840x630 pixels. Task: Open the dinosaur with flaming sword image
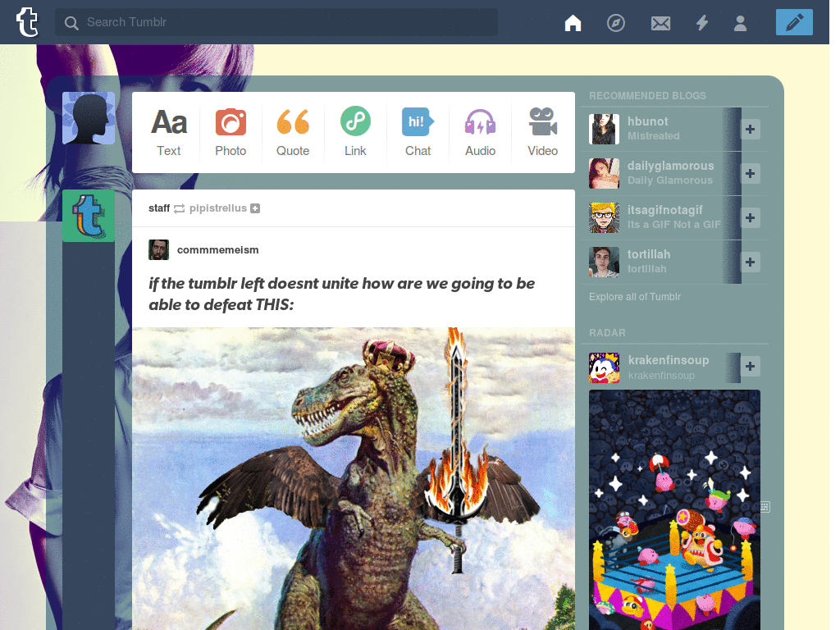354,478
